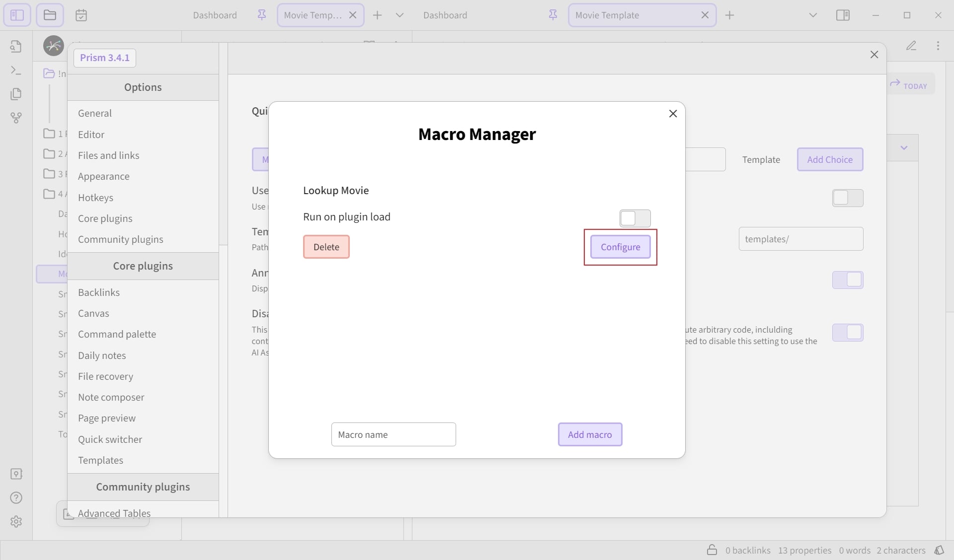Configure the Lookup Movie macro
Screen dimensions: 954x560
(x=620, y=247)
